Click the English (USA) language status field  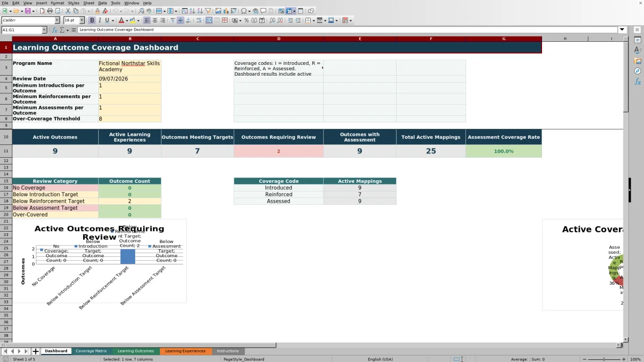[x=380, y=359]
